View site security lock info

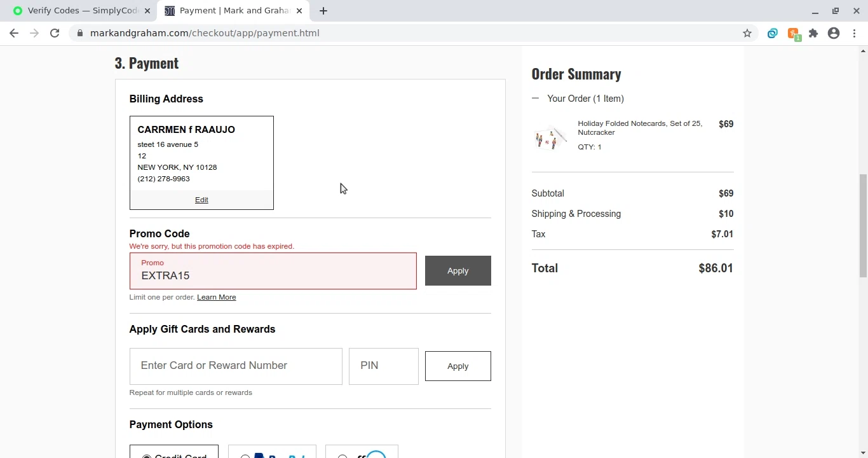point(79,33)
